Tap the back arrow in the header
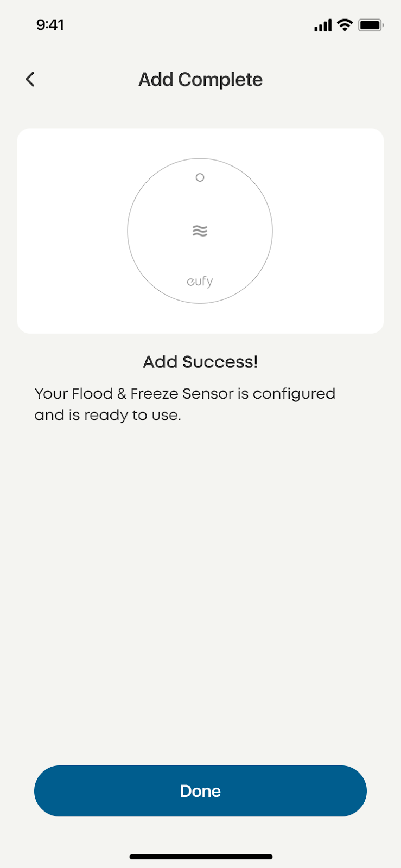Viewport: 401px width, 868px height. (30, 79)
